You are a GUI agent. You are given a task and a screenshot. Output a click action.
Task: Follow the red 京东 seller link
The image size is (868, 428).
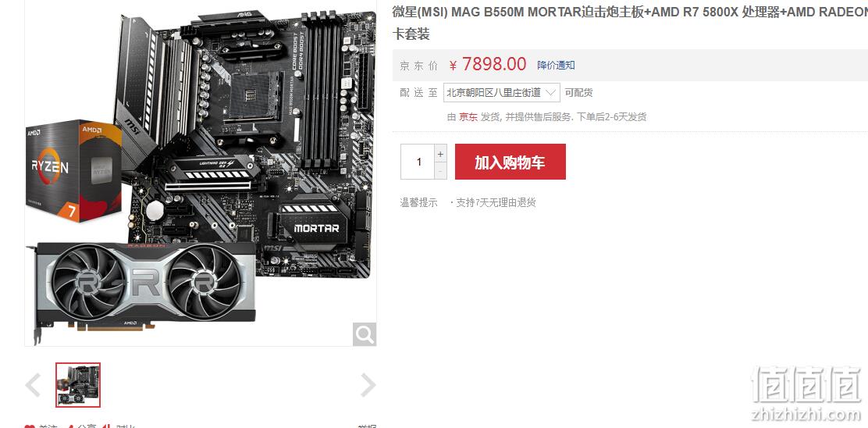tap(468, 117)
